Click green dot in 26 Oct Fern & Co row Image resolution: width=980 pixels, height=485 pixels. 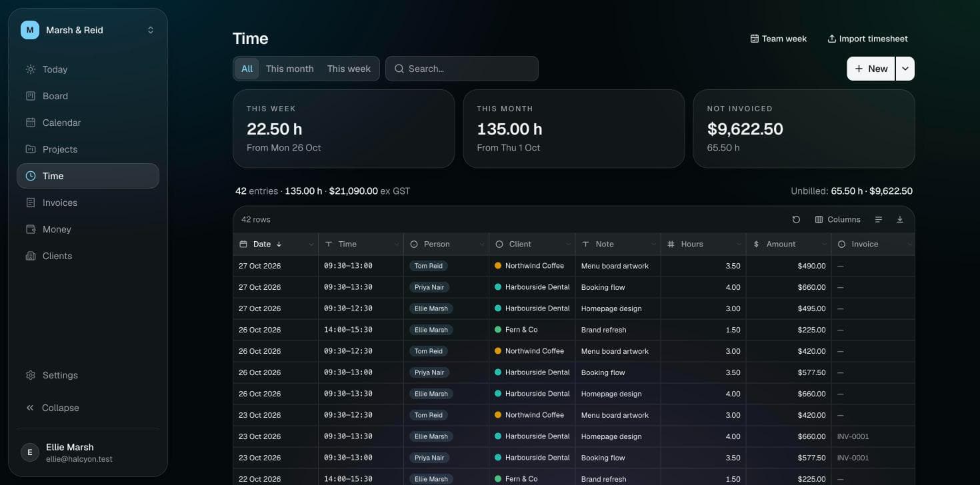[x=498, y=330]
